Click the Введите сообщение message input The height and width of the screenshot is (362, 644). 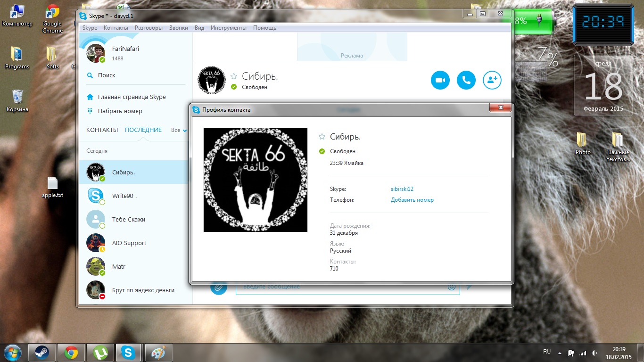(x=347, y=287)
